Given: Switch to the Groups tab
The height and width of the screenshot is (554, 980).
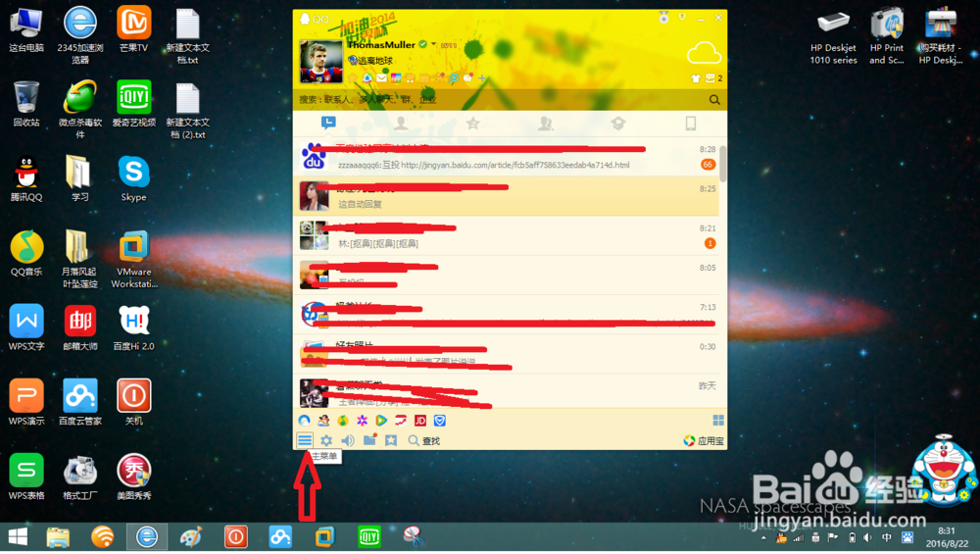Looking at the screenshot, I should [x=546, y=124].
